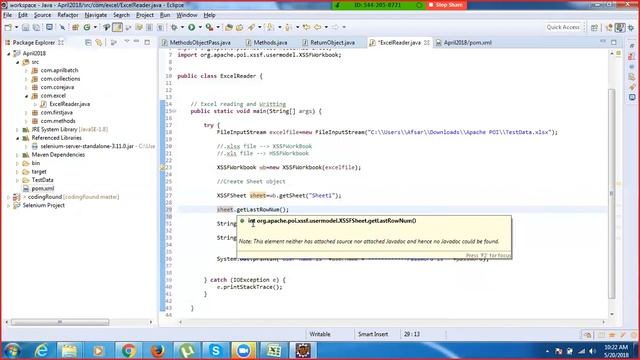Click the Run External Tools icon
Image resolution: width=640 pixels, height=360 pixels.
[209, 27]
